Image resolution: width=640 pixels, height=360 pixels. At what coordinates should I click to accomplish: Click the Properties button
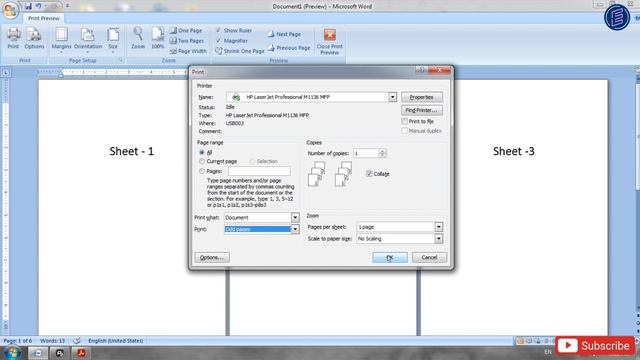422,97
